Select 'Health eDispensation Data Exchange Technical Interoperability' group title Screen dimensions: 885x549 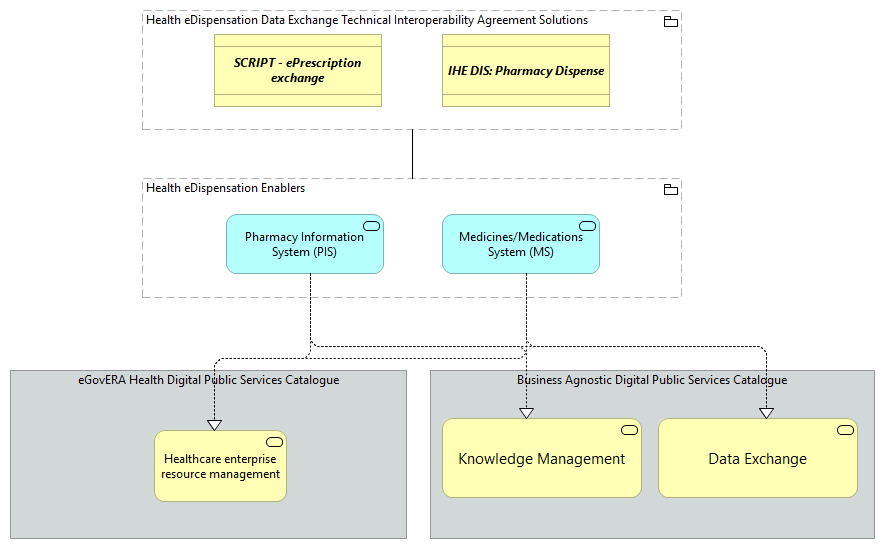pos(367,20)
